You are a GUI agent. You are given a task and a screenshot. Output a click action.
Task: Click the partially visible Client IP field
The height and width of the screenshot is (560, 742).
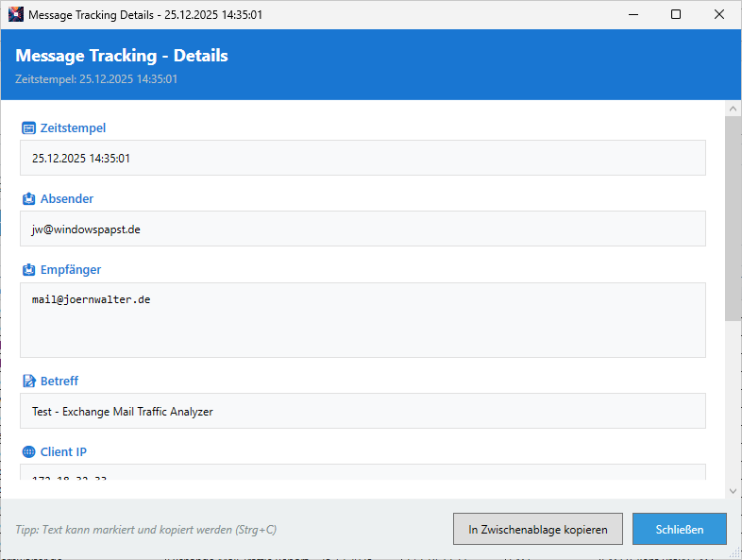click(363, 473)
